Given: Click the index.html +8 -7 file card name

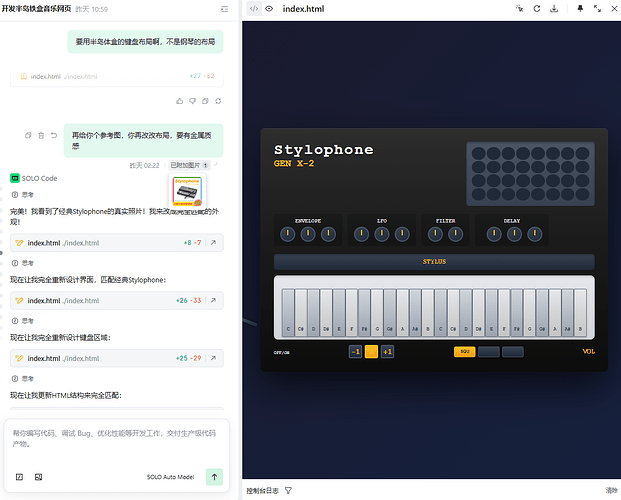Looking at the screenshot, I should (x=44, y=243).
